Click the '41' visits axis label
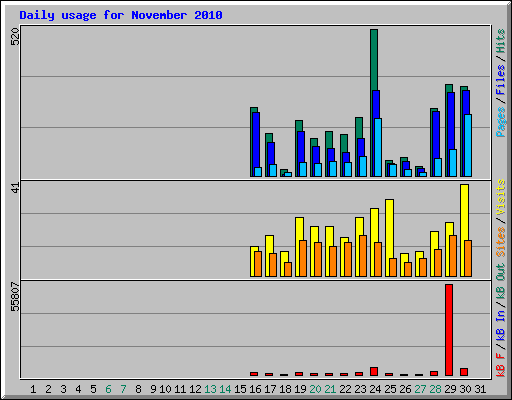Image resolution: width=512 pixels, height=400 pixels. [x=15, y=188]
